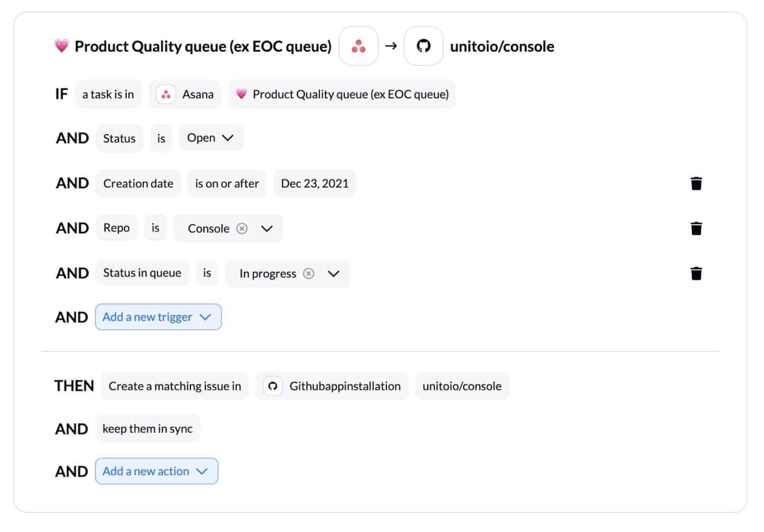Viewport: 764px width, 532px height.
Task: Click the 'is on or after' operator chip
Action: click(x=227, y=184)
